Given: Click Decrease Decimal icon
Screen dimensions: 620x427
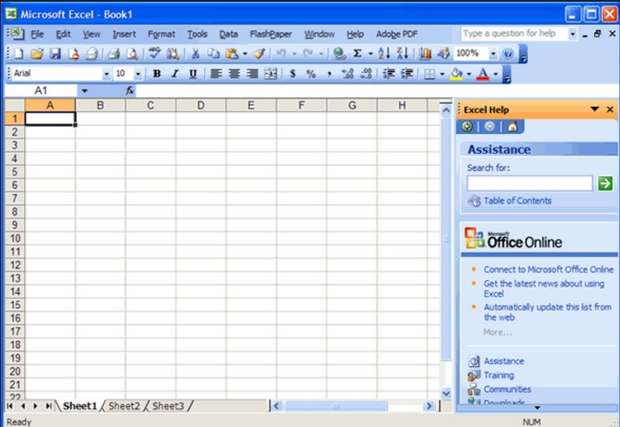Looking at the screenshot, I should tap(366, 74).
